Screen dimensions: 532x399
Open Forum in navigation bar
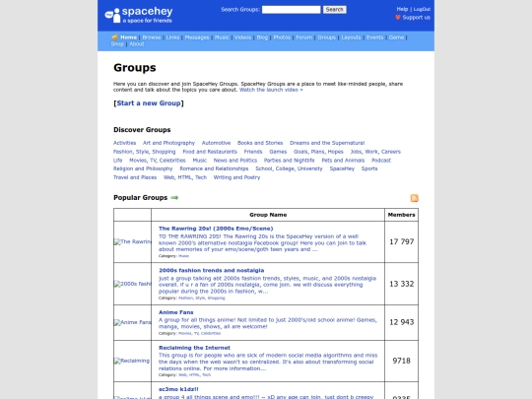pyautogui.click(x=304, y=37)
